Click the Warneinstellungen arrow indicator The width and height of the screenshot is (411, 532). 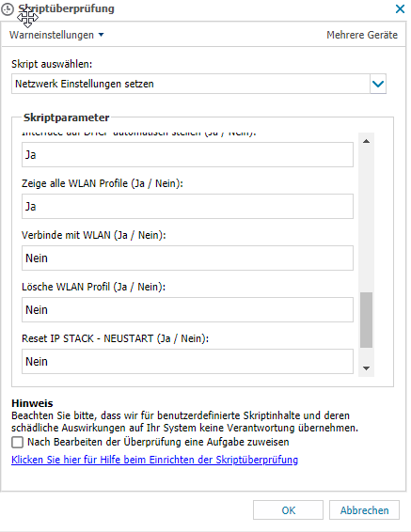point(101,35)
